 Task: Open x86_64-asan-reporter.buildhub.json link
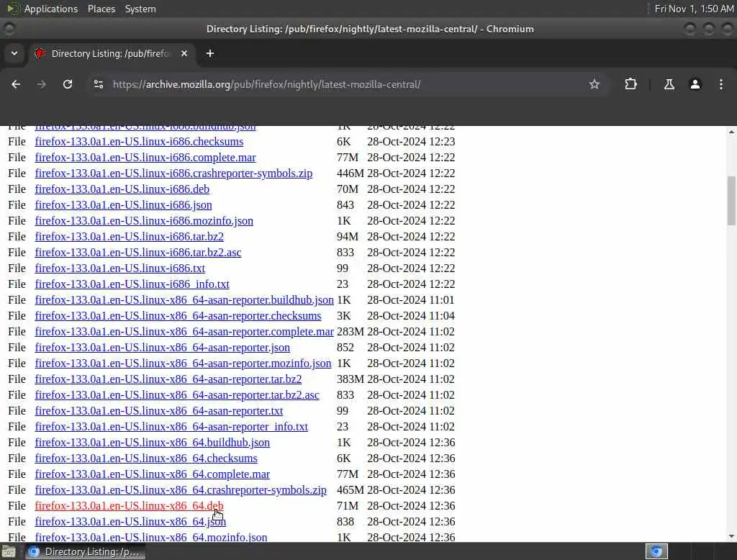184,300
